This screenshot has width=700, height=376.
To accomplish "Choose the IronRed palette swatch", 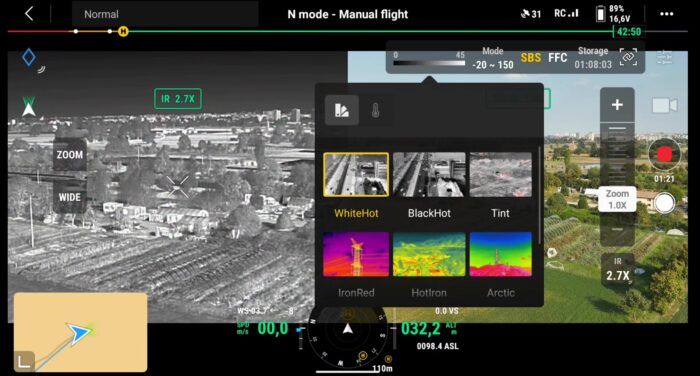I will pos(356,254).
